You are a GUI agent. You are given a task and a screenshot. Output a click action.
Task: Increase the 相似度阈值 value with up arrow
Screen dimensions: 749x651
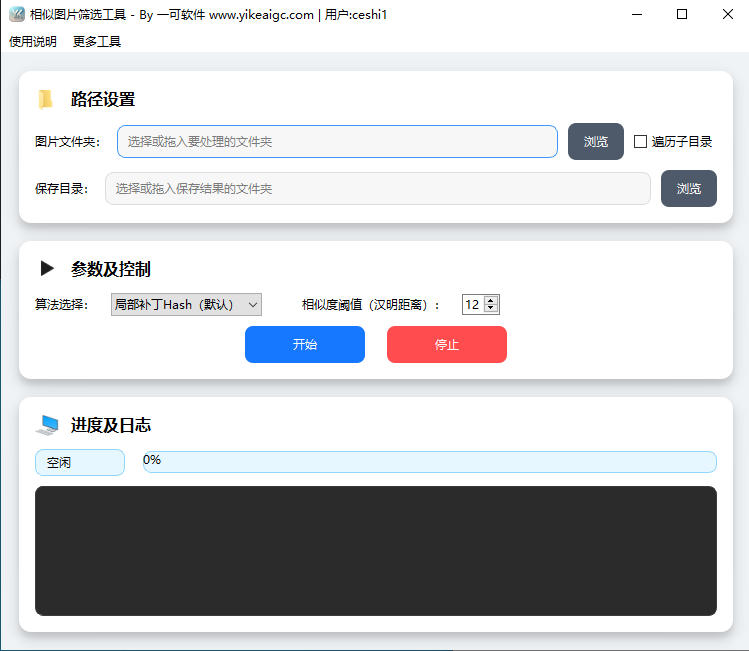tap(491, 300)
